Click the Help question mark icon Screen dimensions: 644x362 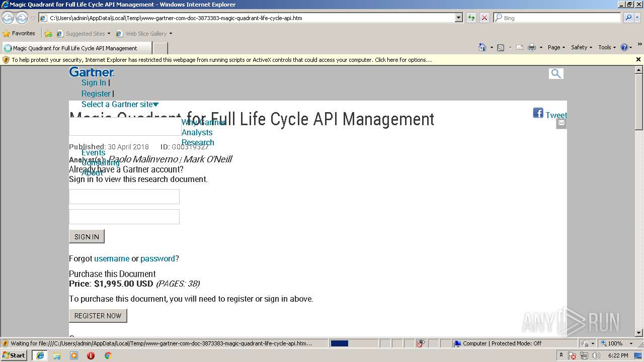click(x=624, y=47)
